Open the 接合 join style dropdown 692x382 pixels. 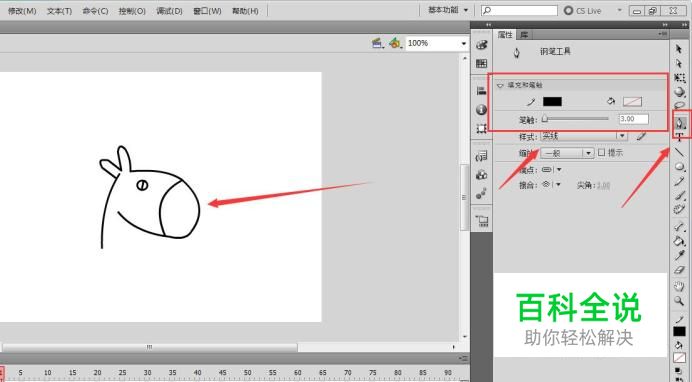click(x=552, y=184)
